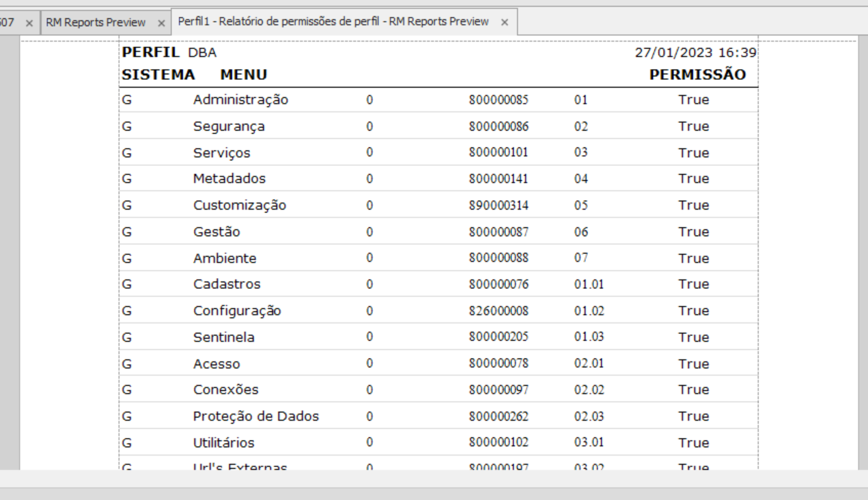Click order number 03.01 in Utilitários row
The width and height of the screenshot is (868, 500).
[x=589, y=443]
